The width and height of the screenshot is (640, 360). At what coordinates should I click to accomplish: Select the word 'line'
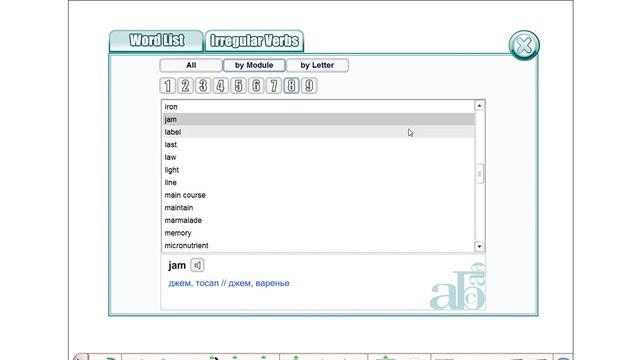[x=318, y=183]
